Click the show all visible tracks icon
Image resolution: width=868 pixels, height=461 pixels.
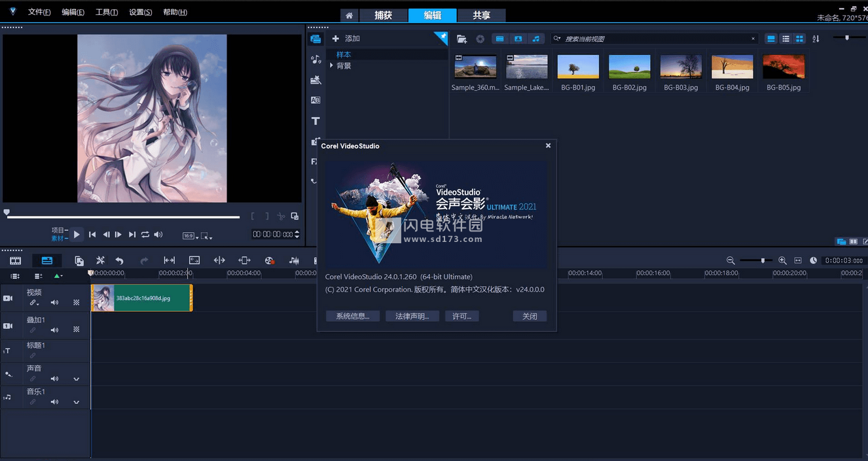[x=15, y=277]
